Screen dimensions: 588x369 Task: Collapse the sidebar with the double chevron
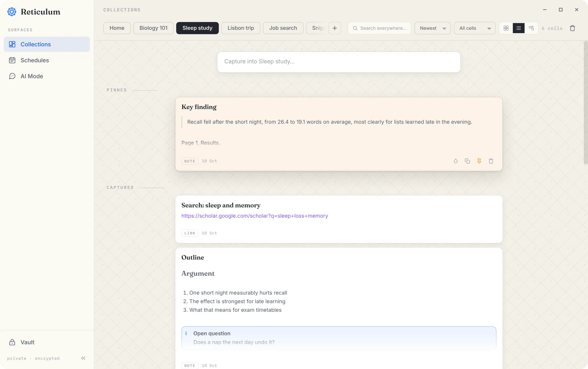[83, 358]
